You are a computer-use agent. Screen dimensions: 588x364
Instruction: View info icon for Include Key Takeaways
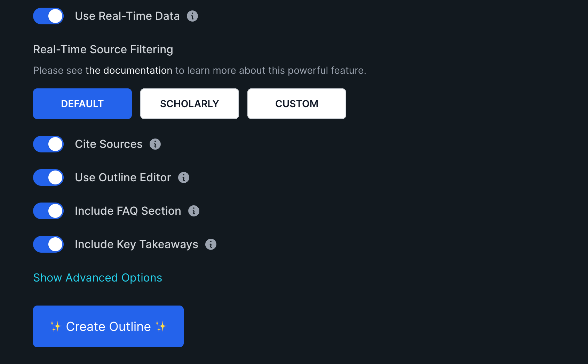pyautogui.click(x=211, y=244)
